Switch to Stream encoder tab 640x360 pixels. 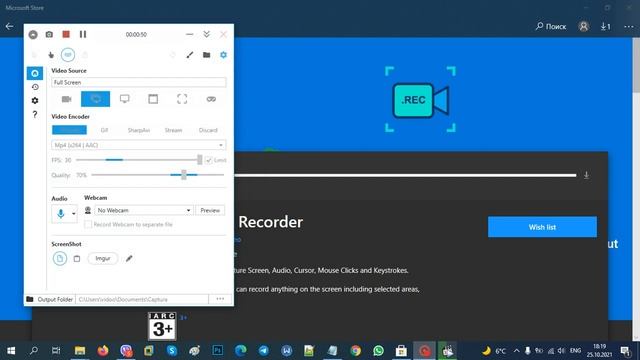coord(173,130)
